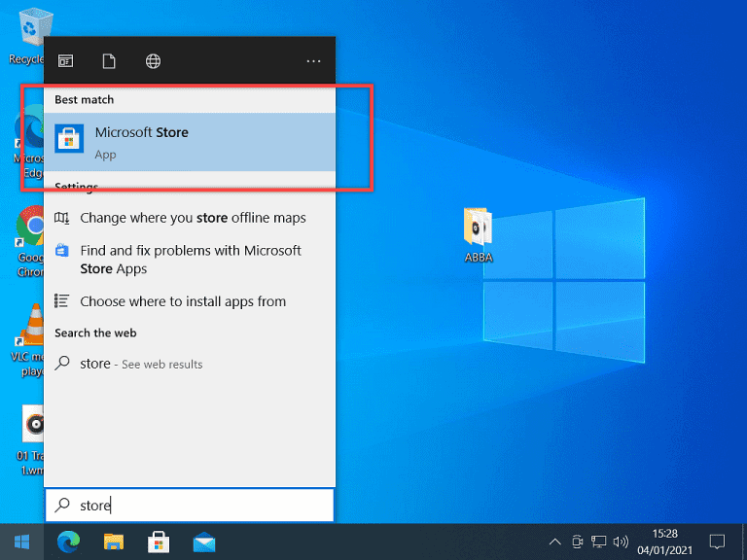747x560 pixels.
Task: Filter search results by Documents icon
Action: 109,61
